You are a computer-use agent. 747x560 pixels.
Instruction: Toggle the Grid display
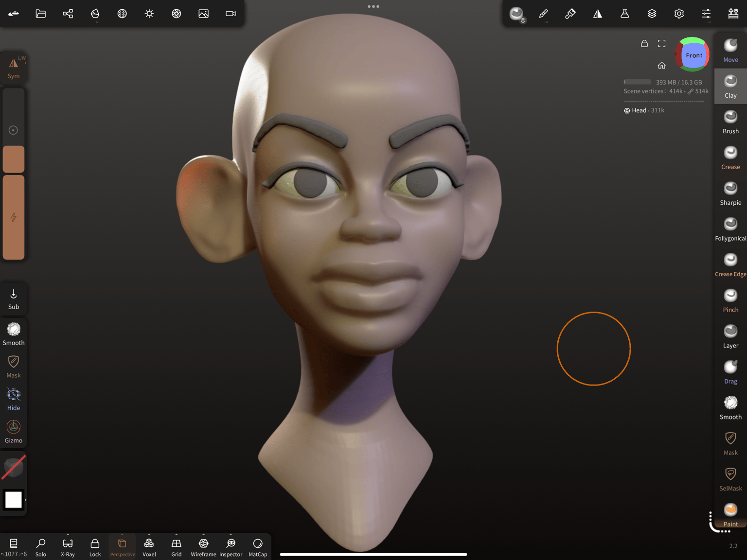pos(177,547)
